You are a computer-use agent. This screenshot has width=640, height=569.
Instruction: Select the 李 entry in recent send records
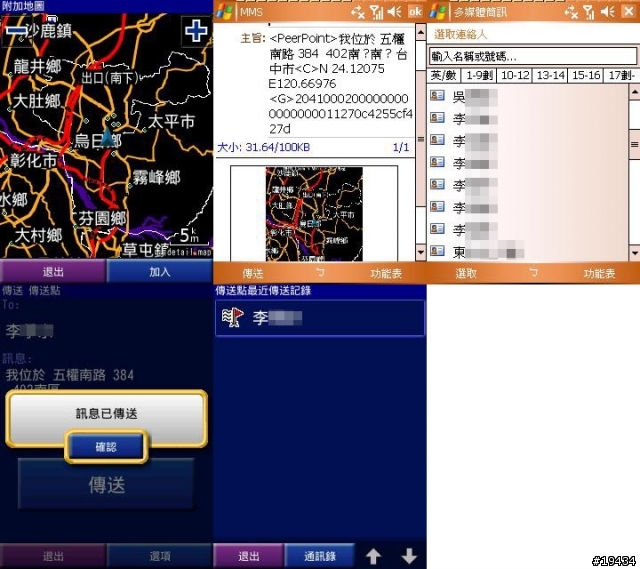pyautogui.click(x=320, y=318)
